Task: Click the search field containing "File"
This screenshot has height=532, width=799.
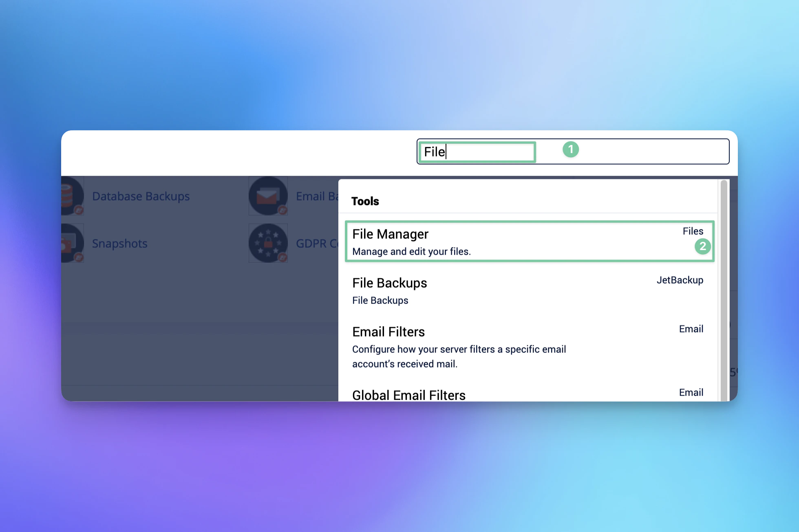Action: coord(477,152)
